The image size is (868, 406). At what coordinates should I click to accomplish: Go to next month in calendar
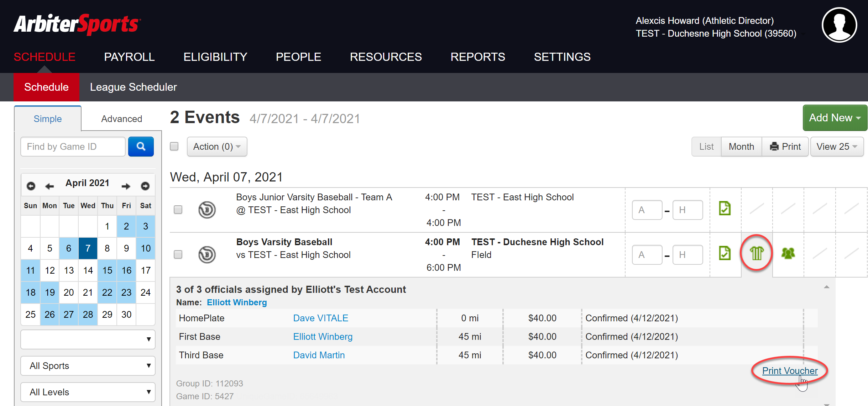click(126, 186)
